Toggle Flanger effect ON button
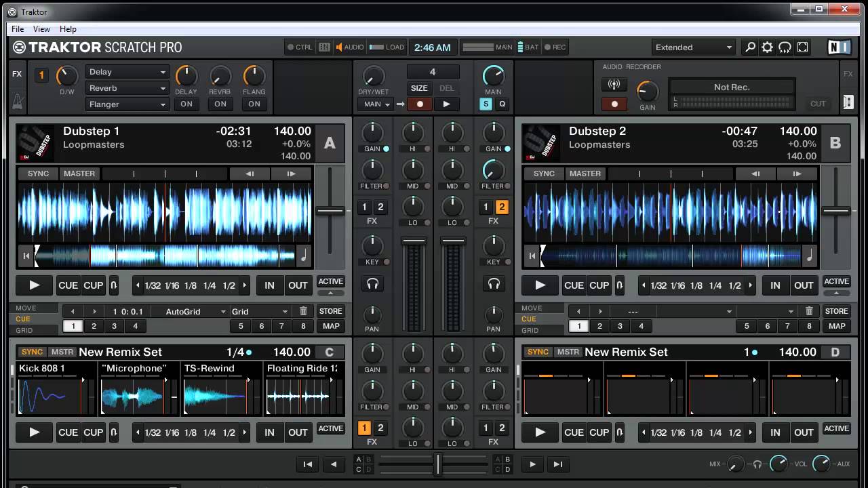The height and width of the screenshot is (488, 868). pyautogui.click(x=254, y=104)
